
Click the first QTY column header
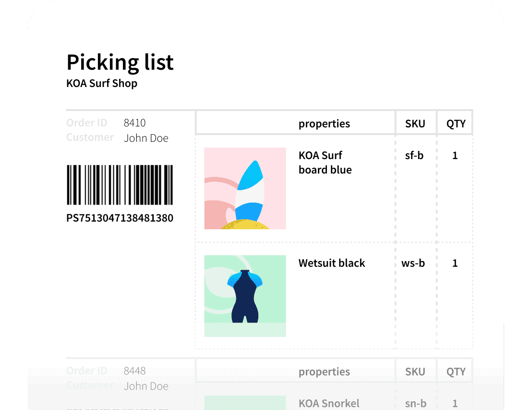coord(456,124)
